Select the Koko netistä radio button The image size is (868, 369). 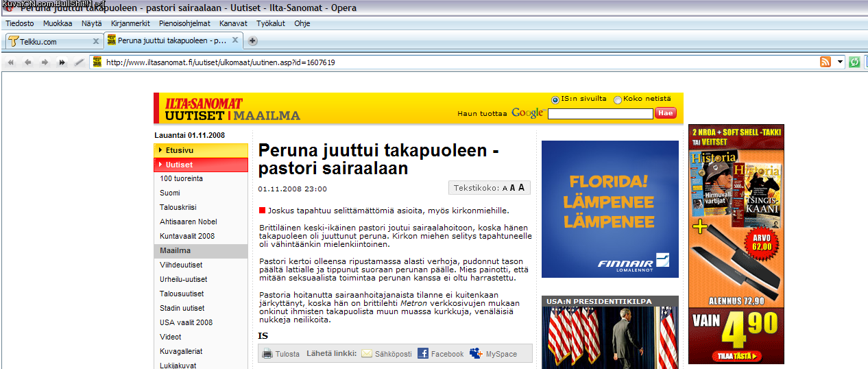click(x=618, y=99)
